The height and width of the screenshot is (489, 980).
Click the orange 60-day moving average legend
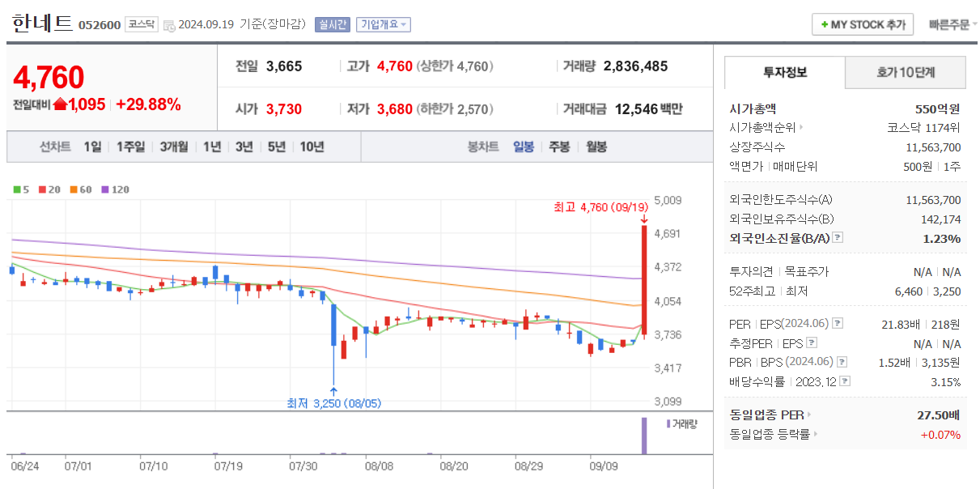[81, 189]
